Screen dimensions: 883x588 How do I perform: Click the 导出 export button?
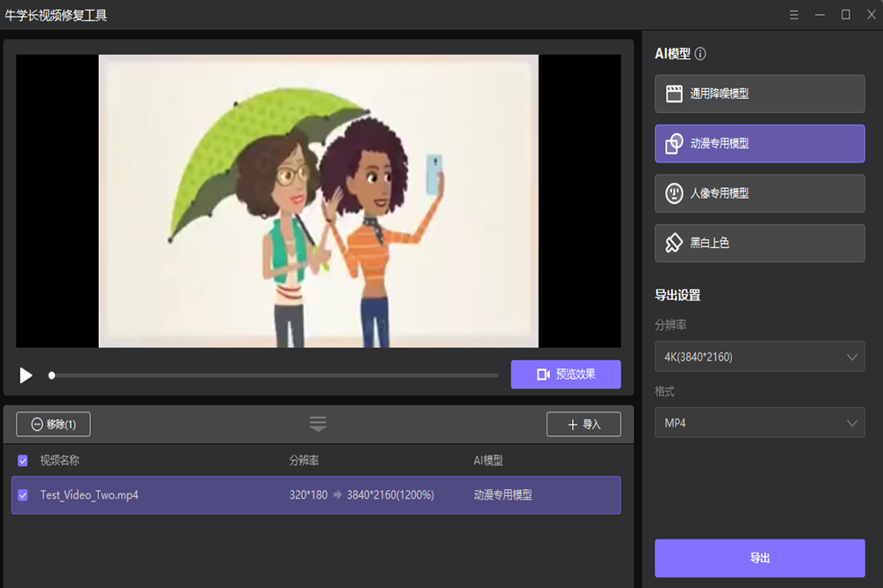[759, 558]
